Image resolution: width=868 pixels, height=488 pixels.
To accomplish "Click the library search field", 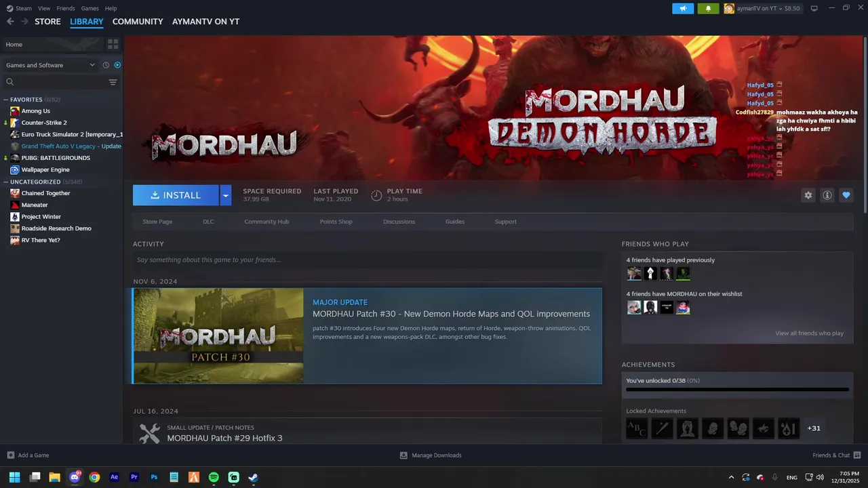I will click(54, 82).
